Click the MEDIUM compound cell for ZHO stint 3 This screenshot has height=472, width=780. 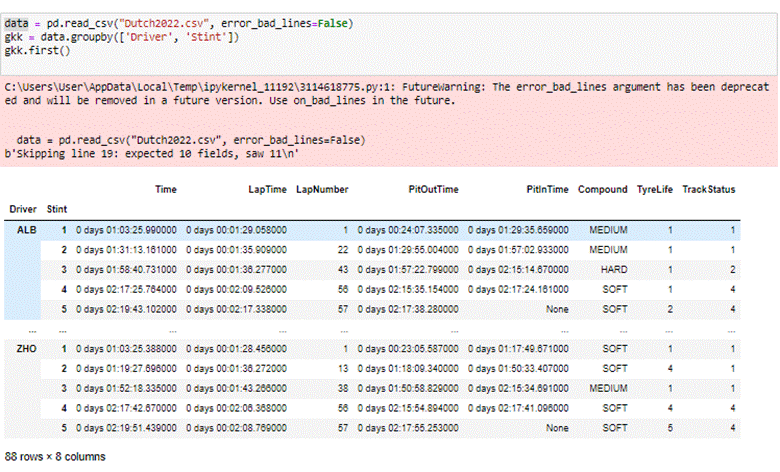coord(608,388)
